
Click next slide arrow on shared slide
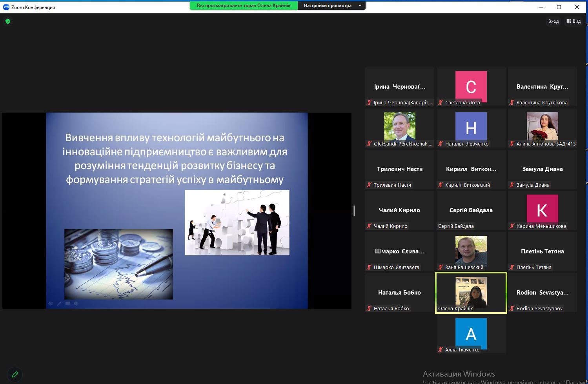pos(76,304)
